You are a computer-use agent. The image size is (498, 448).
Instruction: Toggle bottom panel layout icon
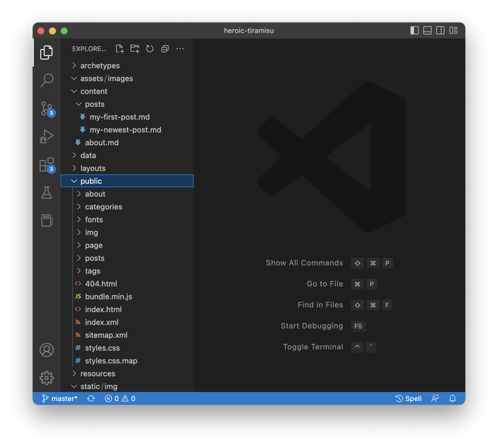point(428,31)
